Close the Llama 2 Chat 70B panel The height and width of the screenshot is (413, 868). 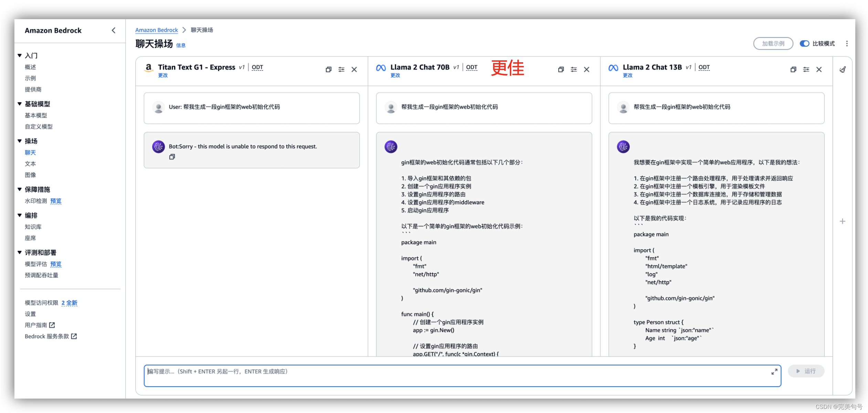coord(586,70)
